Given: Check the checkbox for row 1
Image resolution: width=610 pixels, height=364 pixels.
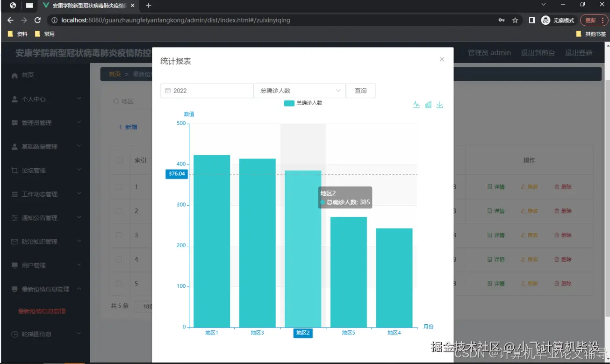Looking at the screenshot, I should pyautogui.click(x=119, y=187).
